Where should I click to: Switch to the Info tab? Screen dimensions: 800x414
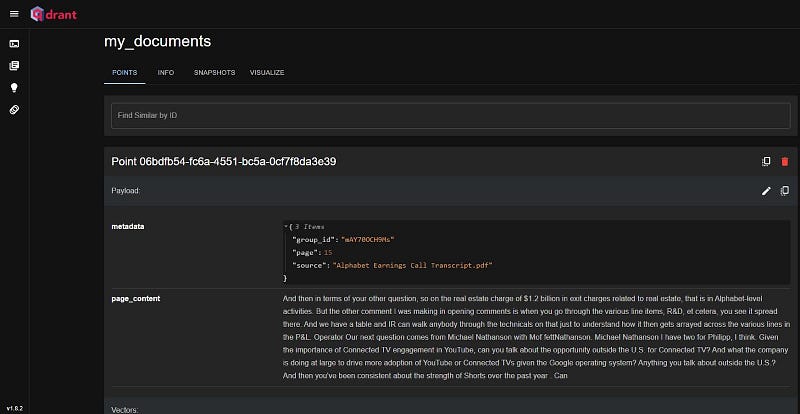(166, 73)
